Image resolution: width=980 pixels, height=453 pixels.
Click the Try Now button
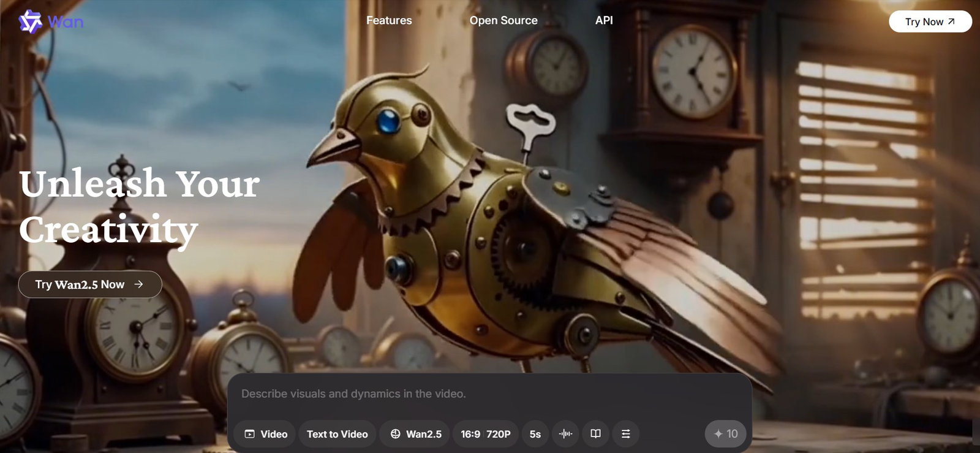pyautogui.click(x=930, y=21)
